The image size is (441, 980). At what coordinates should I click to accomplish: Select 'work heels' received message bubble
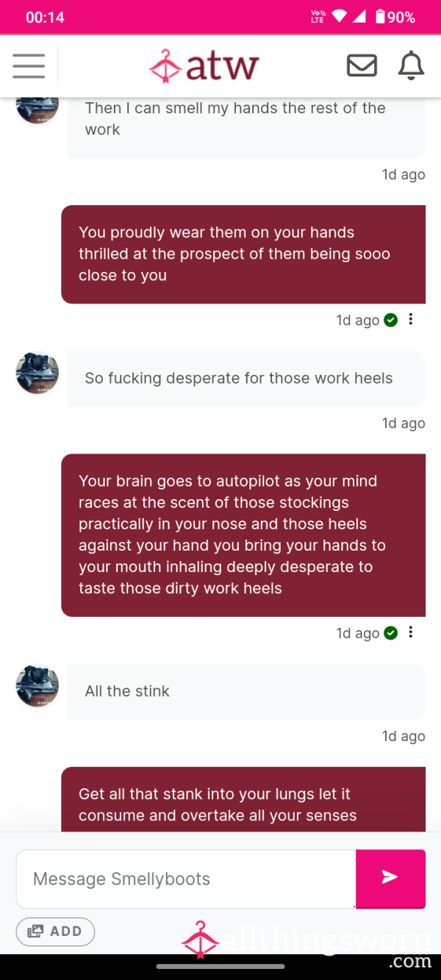point(246,379)
